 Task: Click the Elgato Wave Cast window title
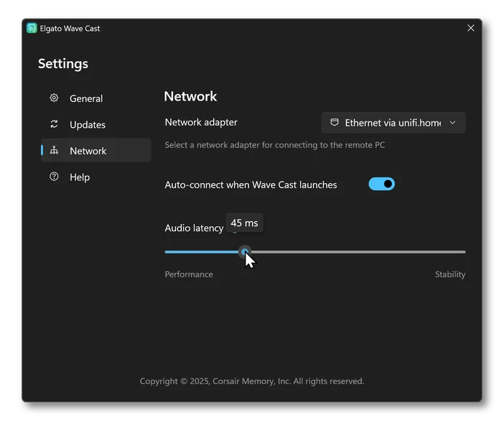click(70, 28)
